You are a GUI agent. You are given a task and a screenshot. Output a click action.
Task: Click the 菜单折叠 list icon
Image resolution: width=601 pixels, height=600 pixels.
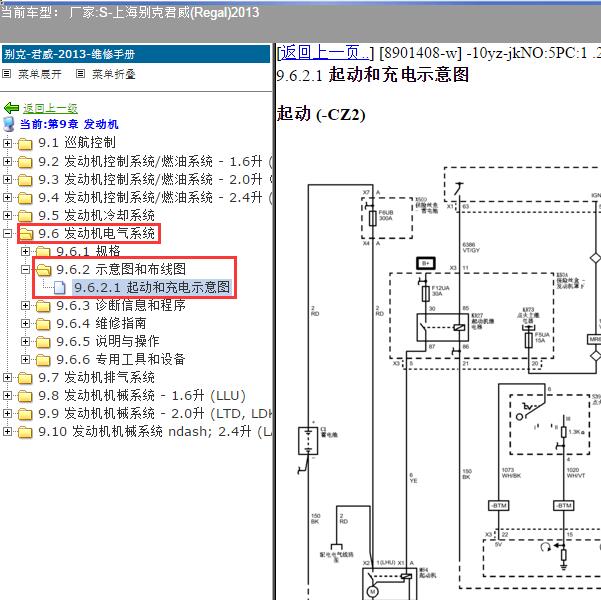click(80, 74)
